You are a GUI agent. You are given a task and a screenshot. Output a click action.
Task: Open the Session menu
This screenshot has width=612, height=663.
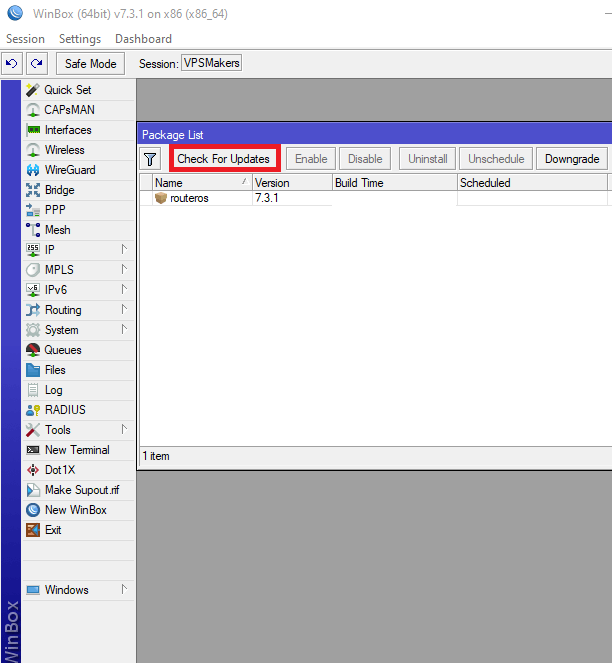click(x=25, y=39)
